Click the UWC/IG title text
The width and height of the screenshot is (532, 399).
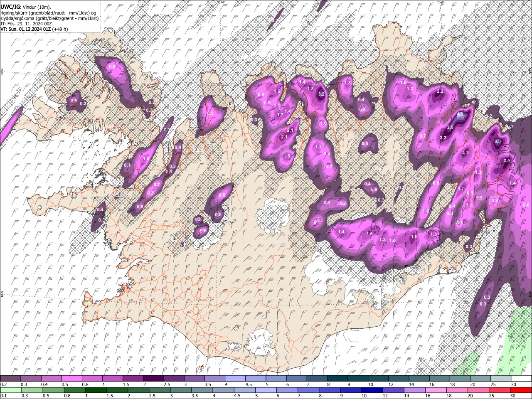pyautogui.click(x=10, y=7)
